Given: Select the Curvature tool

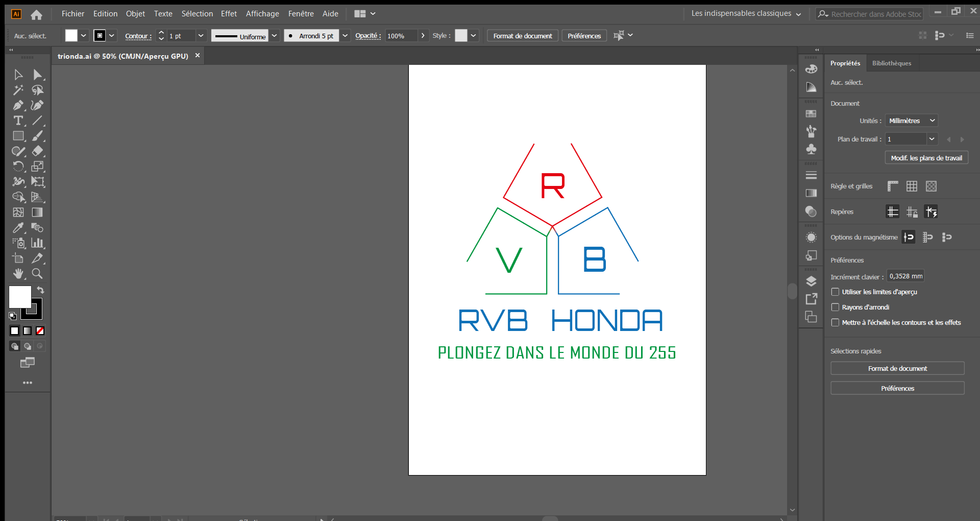Looking at the screenshot, I should pos(38,106).
